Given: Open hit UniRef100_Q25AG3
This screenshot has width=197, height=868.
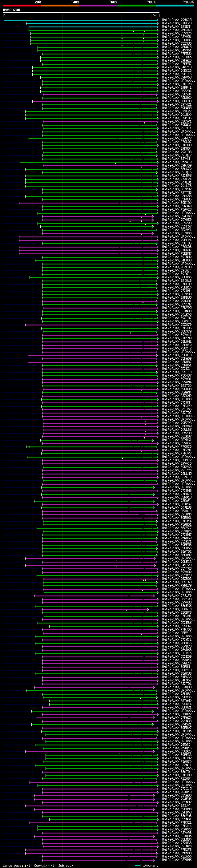Looking at the screenshot, I should point(177,795).
